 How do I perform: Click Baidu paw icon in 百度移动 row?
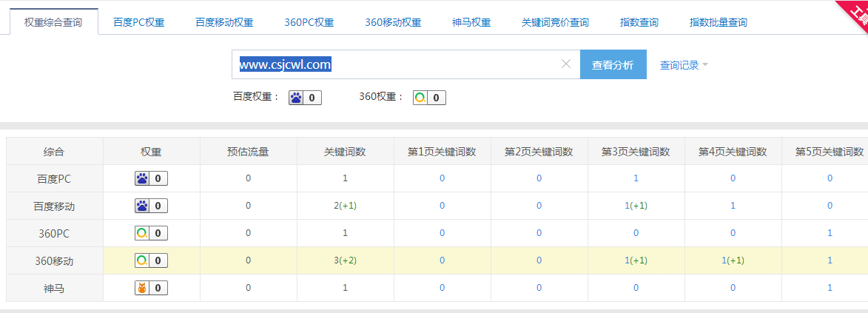pyautogui.click(x=142, y=206)
